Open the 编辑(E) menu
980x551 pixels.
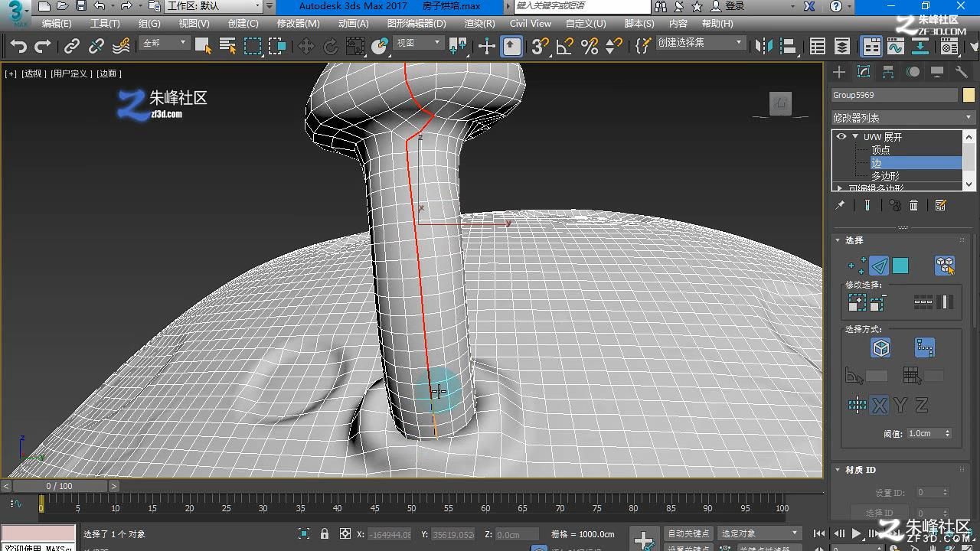point(57,24)
